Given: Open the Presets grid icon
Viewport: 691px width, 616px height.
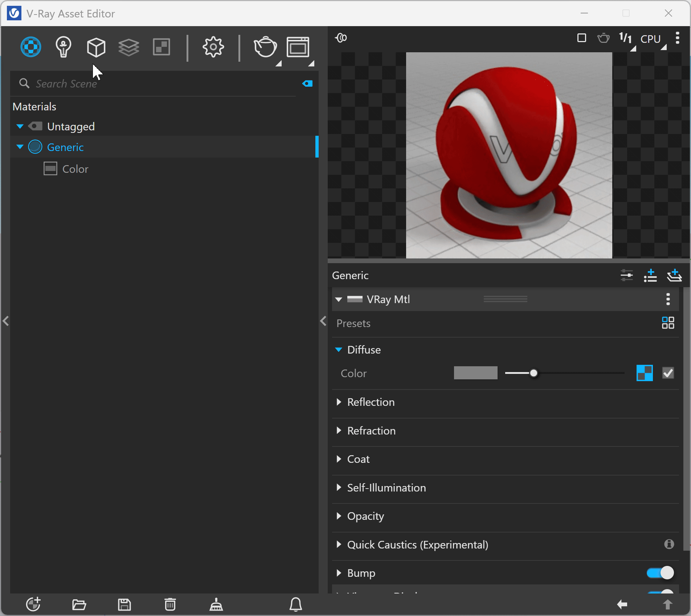Looking at the screenshot, I should click(668, 323).
